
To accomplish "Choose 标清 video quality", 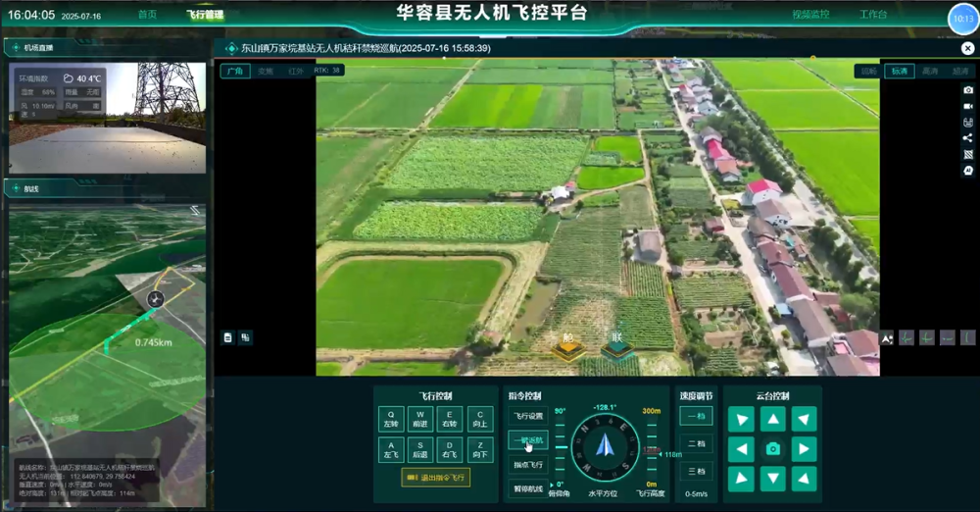I will tap(898, 71).
